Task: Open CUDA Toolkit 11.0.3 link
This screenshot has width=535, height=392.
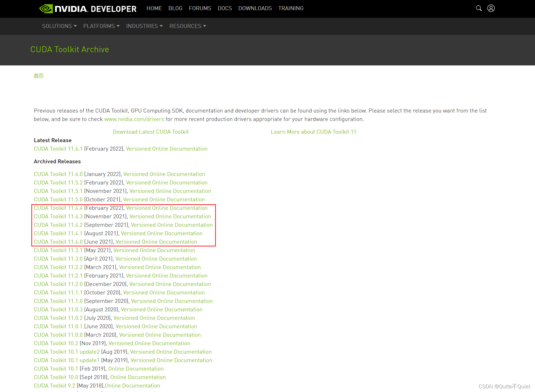Action: pyautogui.click(x=58, y=310)
